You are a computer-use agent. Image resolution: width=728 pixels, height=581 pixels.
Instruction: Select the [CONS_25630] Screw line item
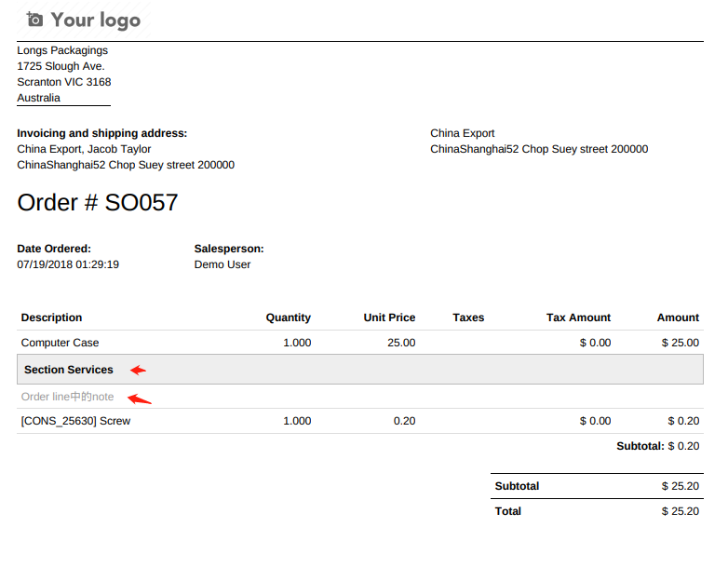[x=75, y=421]
